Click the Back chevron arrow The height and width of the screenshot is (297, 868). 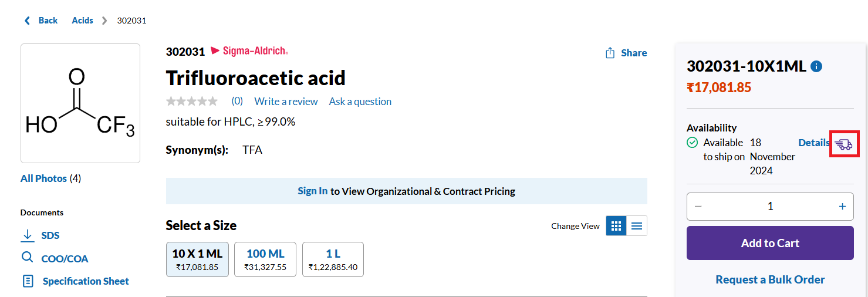(26, 21)
